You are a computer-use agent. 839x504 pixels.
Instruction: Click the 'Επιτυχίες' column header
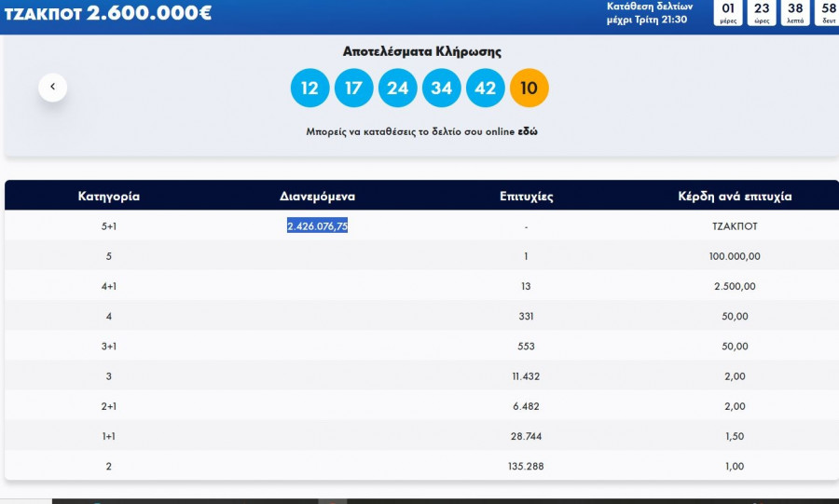point(526,197)
